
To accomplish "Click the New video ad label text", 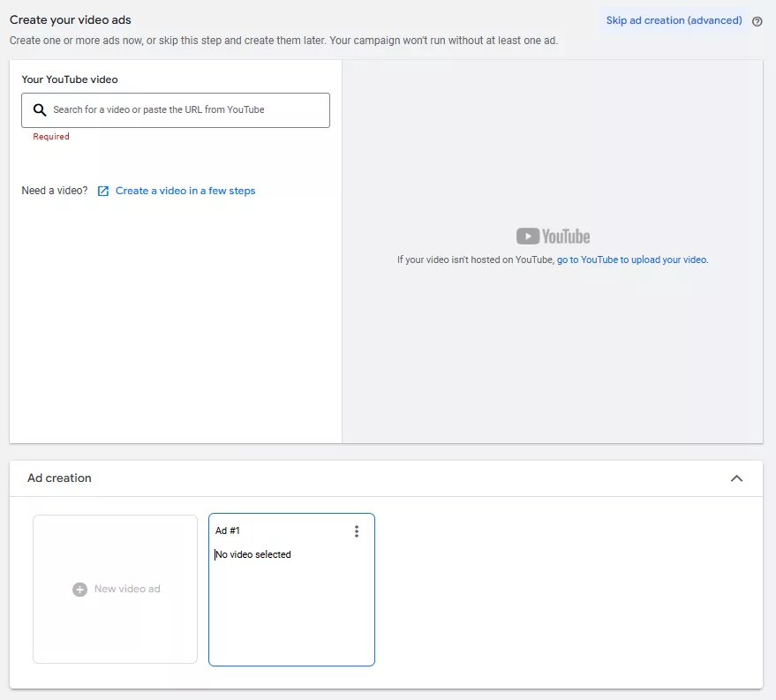I will tap(127, 589).
